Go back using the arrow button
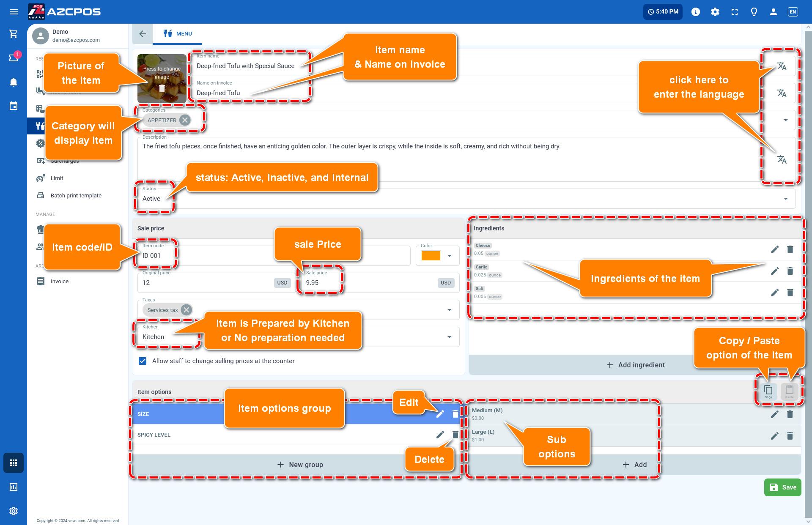 tap(143, 34)
